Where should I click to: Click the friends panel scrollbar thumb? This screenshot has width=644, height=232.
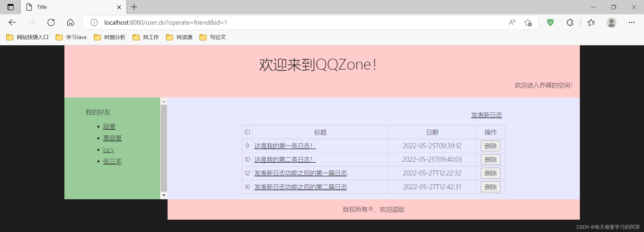coord(164,148)
